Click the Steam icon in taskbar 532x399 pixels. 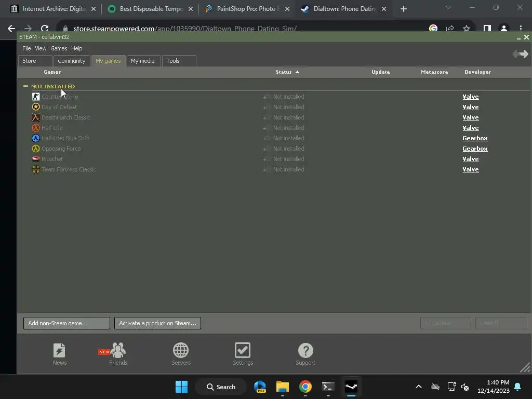click(351, 387)
